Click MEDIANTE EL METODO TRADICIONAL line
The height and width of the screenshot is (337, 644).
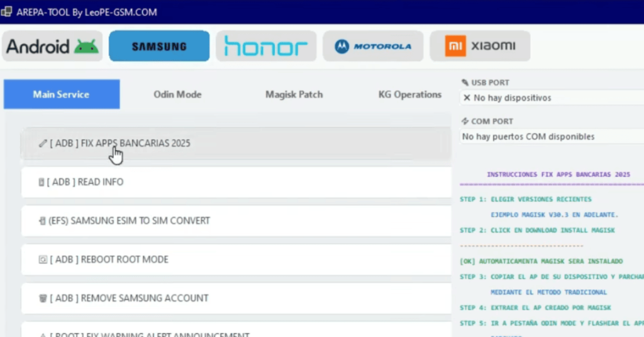click(548, 292)
